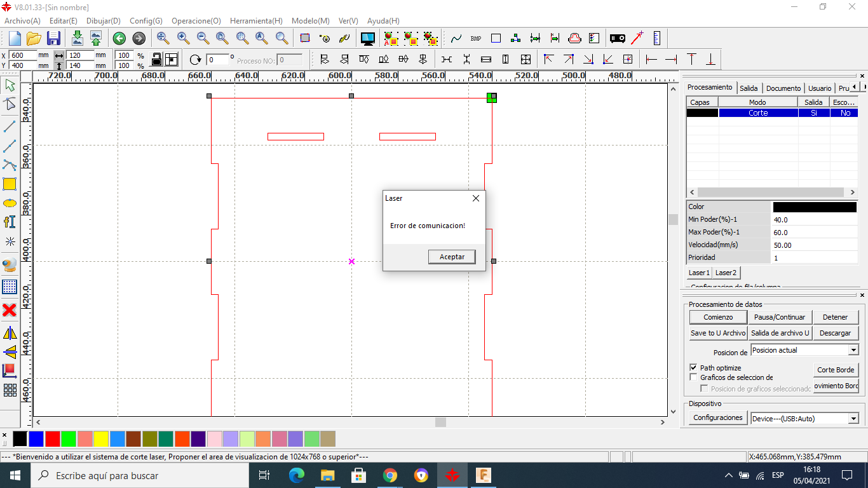Click the Import icon with green down arrow
This screenshot has width=868, height=488.
78,38
